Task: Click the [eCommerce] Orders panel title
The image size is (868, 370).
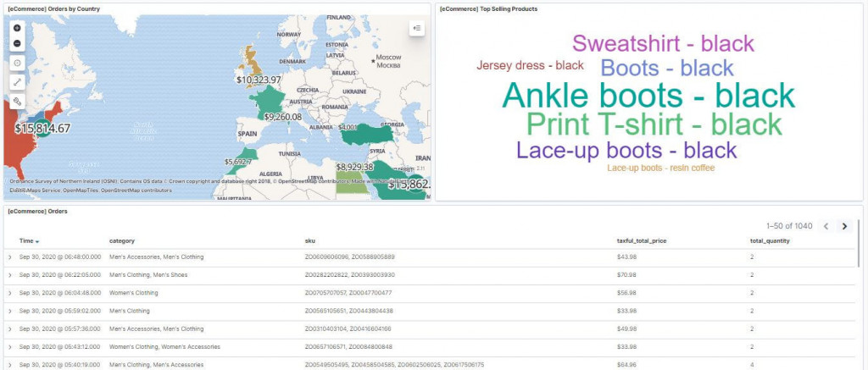Action: (37, 212)
